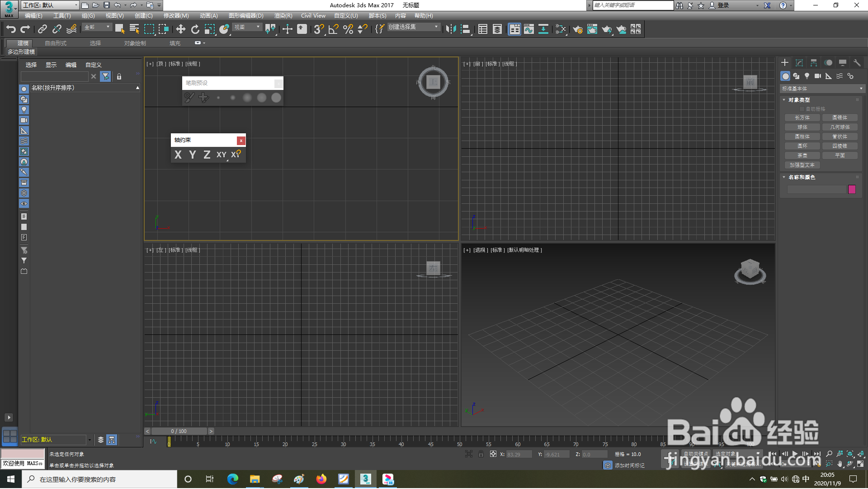
Task: Click the '加强型文本' TextPlus button
Action: (x=802, y=165)
